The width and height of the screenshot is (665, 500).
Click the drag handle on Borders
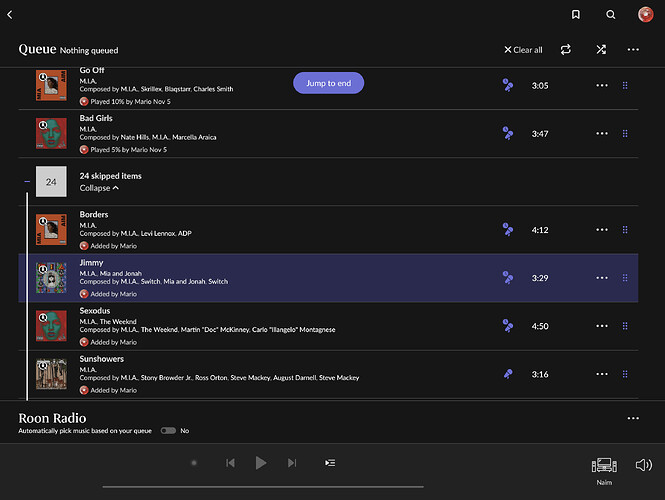[625, 229]
